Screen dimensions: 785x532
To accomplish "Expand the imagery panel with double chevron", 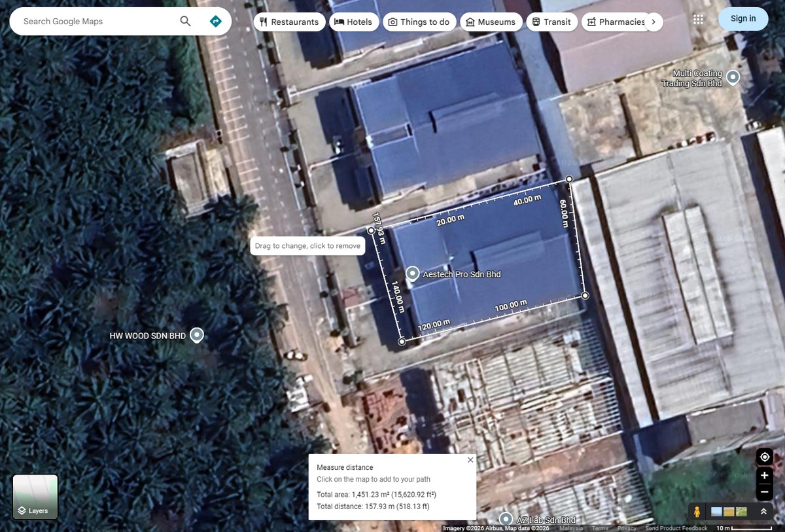I will (763, 512).
